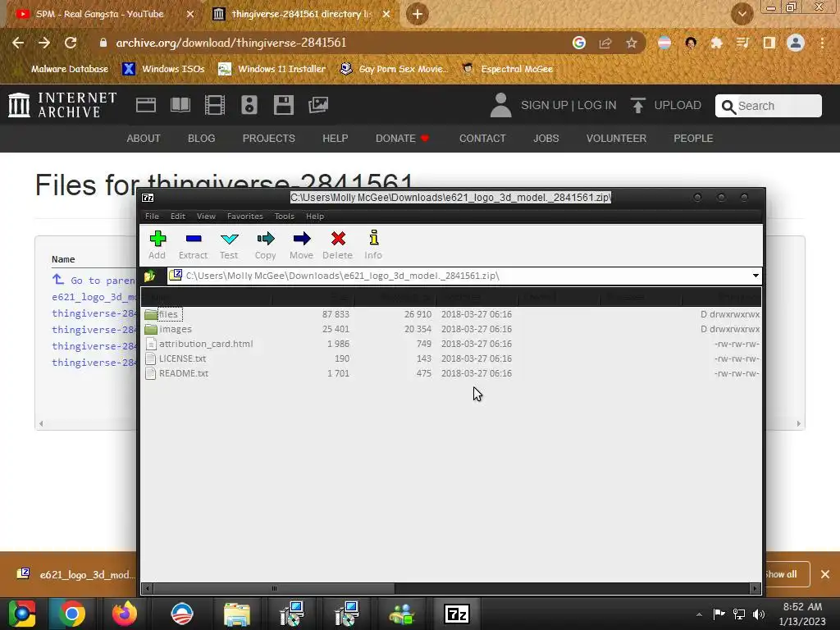The width and height of the screenshot is (840, 630).
Task: Reload the archive.org page
Action: coord(71,43)
